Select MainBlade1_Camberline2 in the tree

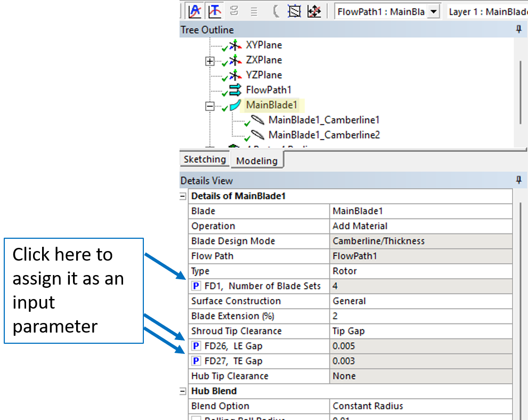[324, 135]
